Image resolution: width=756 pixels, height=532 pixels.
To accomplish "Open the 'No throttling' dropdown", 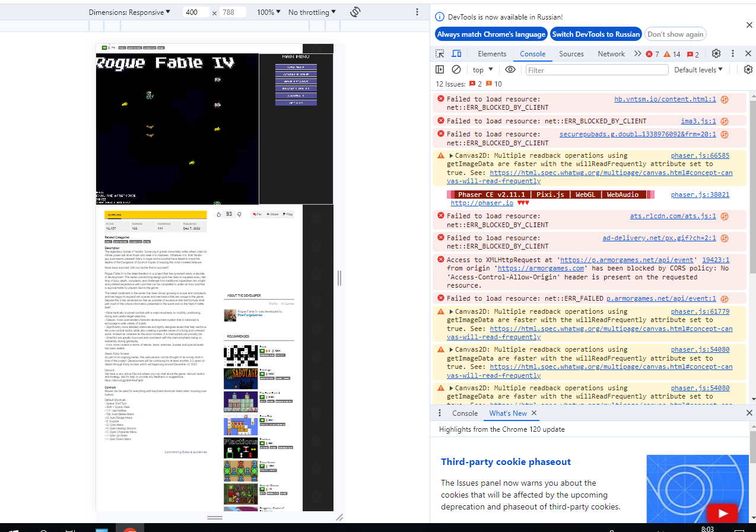I will tap(312, 12).
